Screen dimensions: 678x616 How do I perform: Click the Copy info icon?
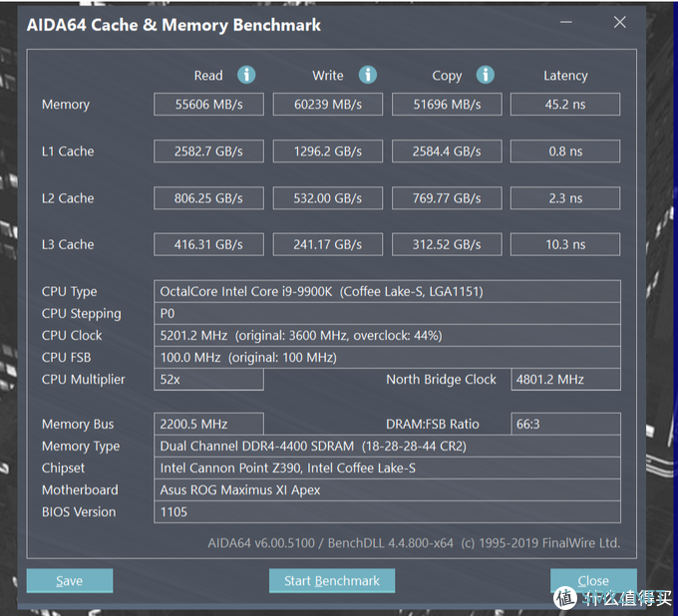pos(486,75)
